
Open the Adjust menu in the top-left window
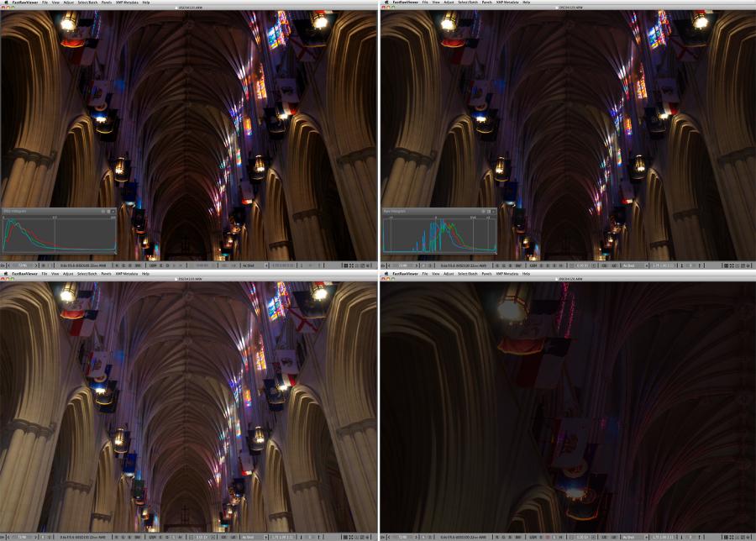pos(68,3)
